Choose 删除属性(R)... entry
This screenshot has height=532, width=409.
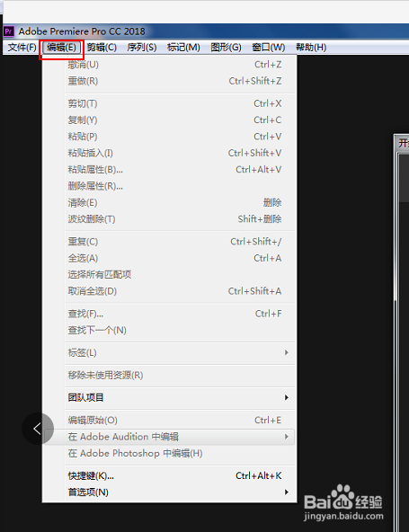click(170, 186)
